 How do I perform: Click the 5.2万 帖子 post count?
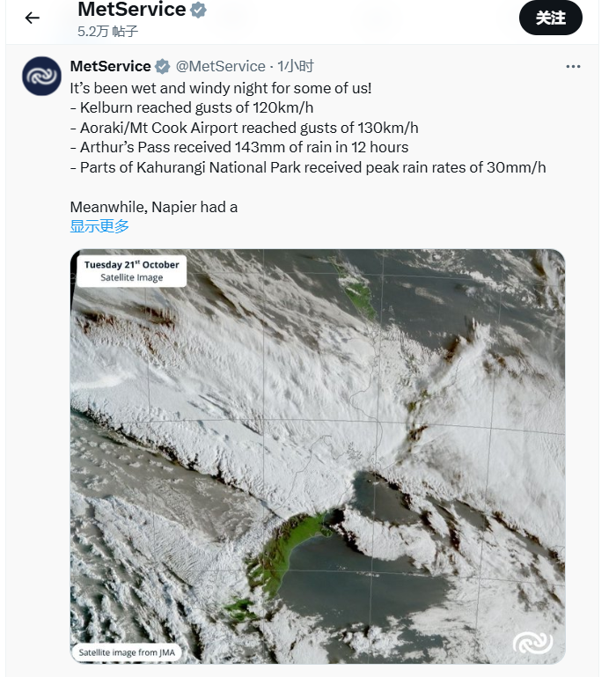(x=107, y=31)
